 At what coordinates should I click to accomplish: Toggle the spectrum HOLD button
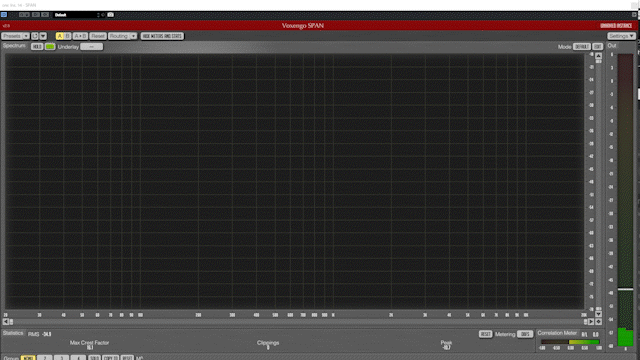click(x=37, y=47)
